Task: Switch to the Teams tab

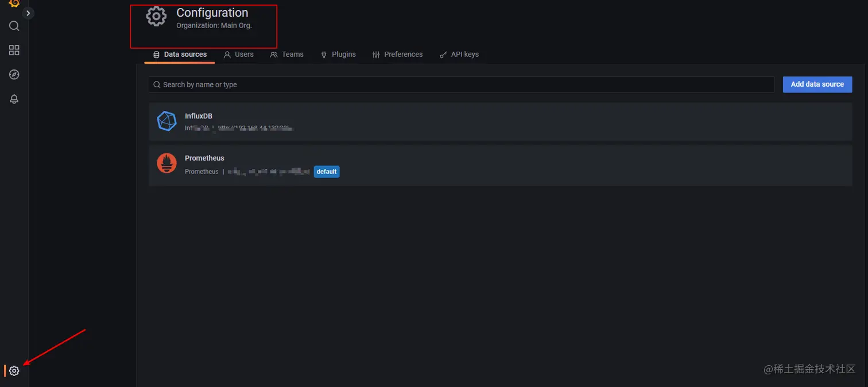Action: [x=286, y=55]
